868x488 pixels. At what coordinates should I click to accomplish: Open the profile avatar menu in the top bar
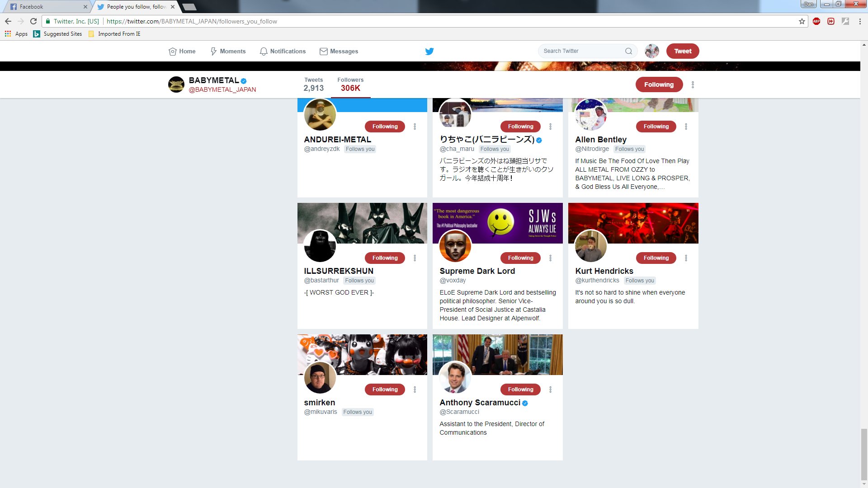[651, 51]
